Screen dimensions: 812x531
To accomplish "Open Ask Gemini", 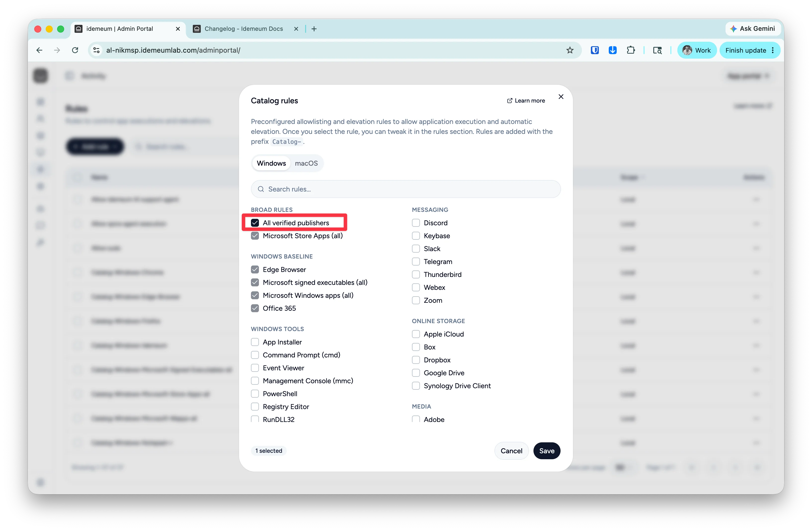I will (x=752, y=29).
